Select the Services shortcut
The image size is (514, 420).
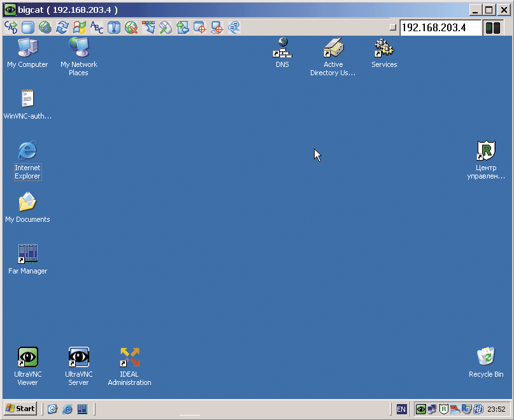pyautogui.click(x=384, y=52)
